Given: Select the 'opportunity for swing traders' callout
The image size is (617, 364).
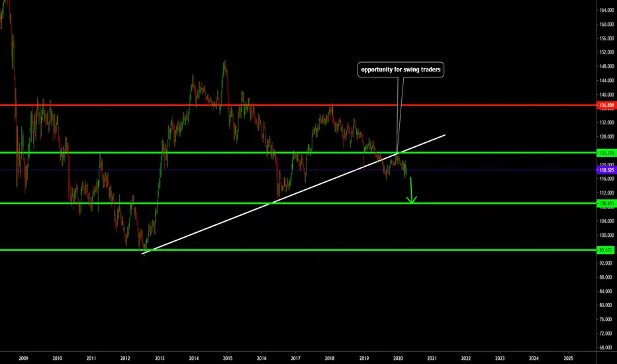Looking at the screenshot, I should (401, 69).
